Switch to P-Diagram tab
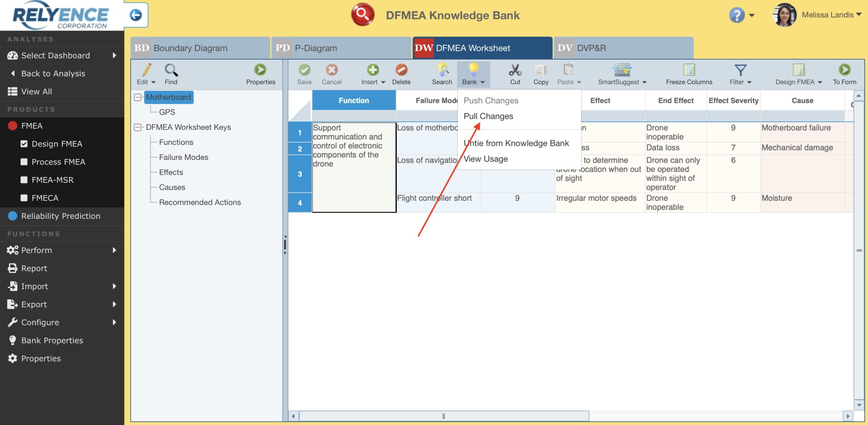This screenshot has height=425, width=868. pos(341,48)
